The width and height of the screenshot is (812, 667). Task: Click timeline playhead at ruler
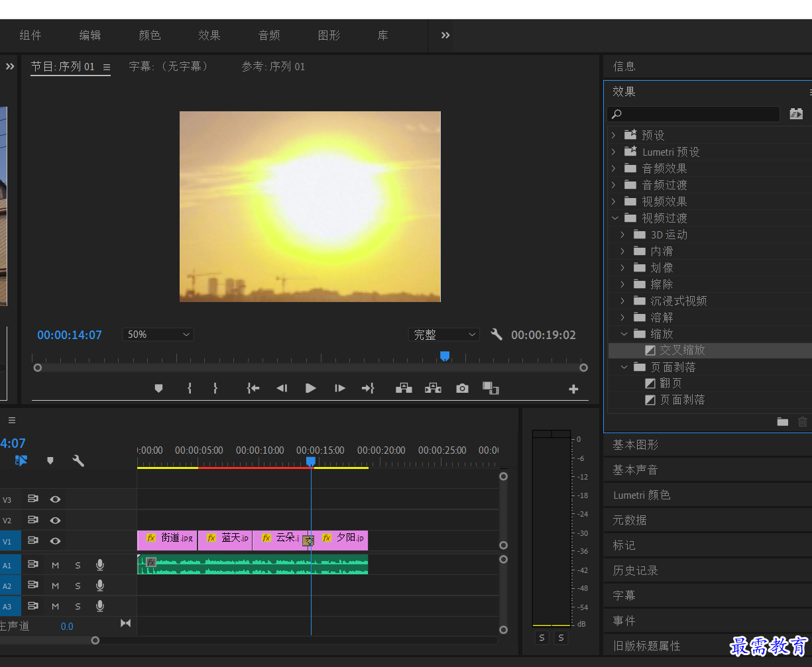pyautogui.click(x=311, y=462)
